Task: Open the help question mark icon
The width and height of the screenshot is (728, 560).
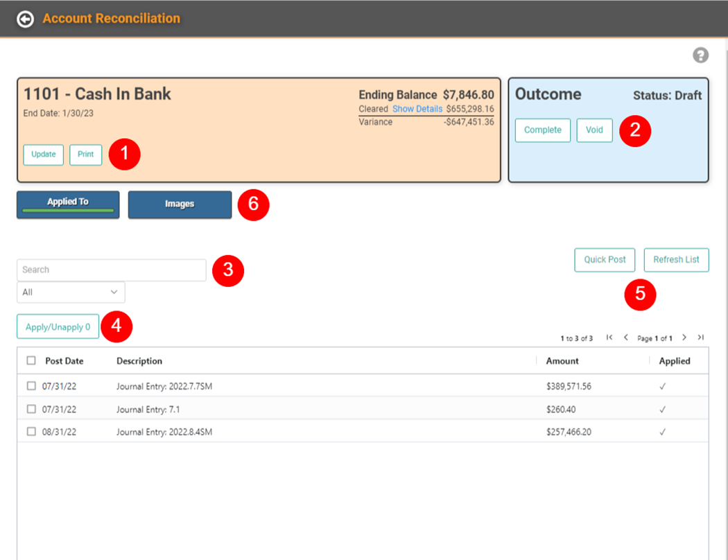Action: pos(700,55)
